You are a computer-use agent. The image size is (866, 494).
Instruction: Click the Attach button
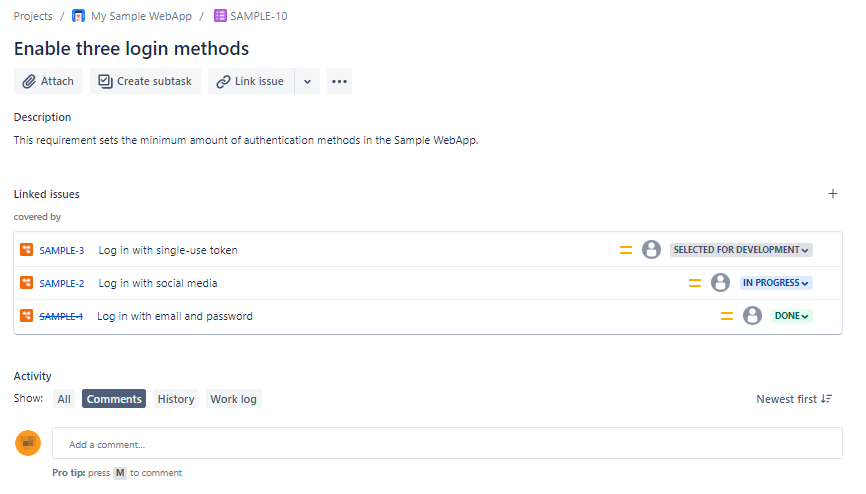48,82
